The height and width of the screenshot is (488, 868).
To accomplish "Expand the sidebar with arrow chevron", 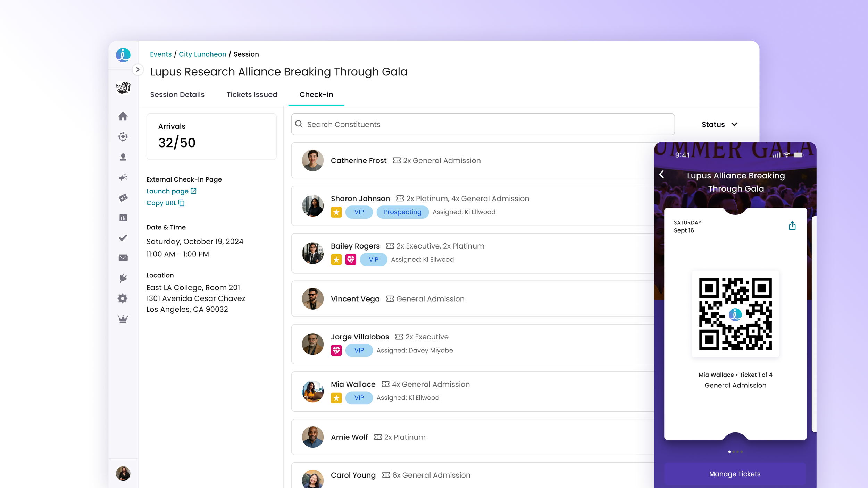I will click(138, 69).
